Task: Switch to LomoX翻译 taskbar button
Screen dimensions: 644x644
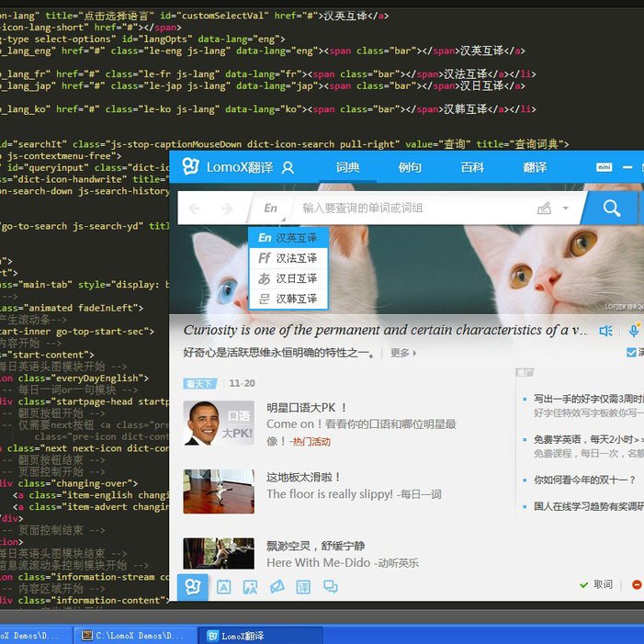Action: coord(260,636)
